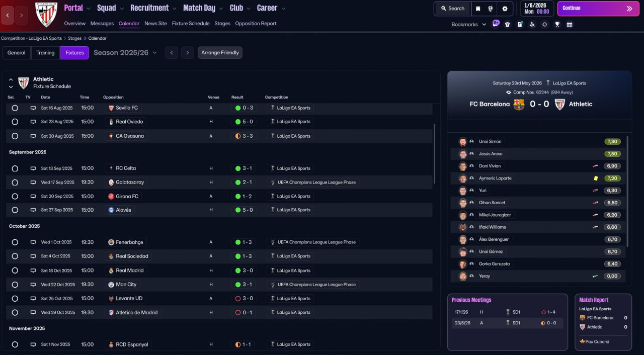Click the star icon beside Pau Cubarsí
The height and width of the screenshot is (355, 644).
pyautogui.click(x=583, y=341)
